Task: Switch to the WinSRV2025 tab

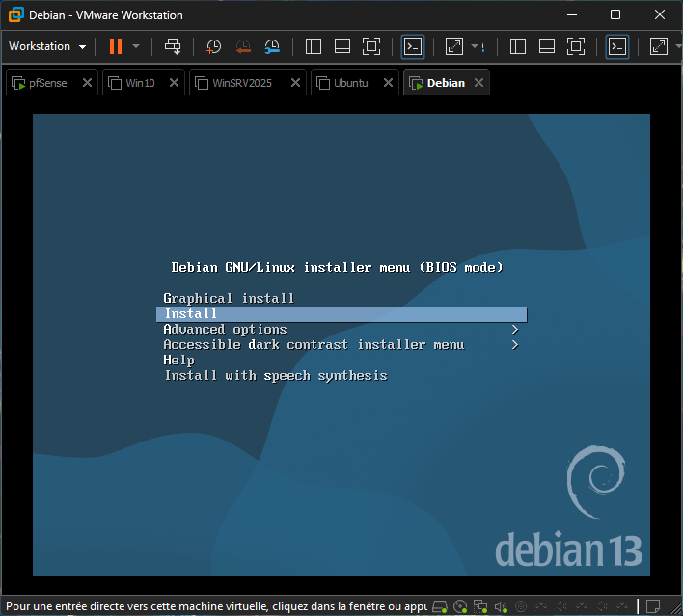Action: coord(241,83)
